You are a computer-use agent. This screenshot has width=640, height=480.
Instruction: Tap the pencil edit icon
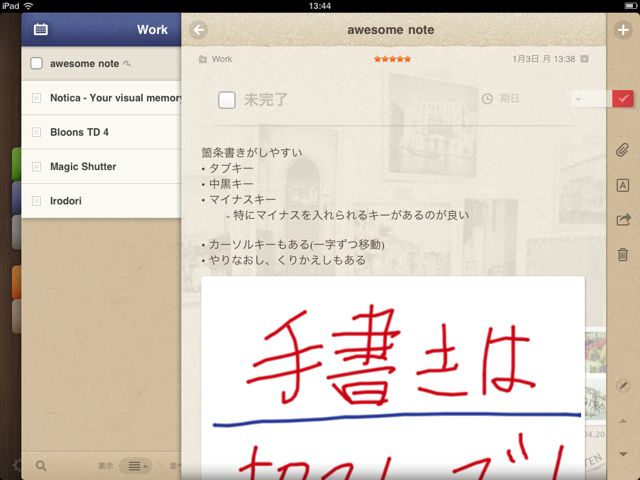[x=623, y=386]
